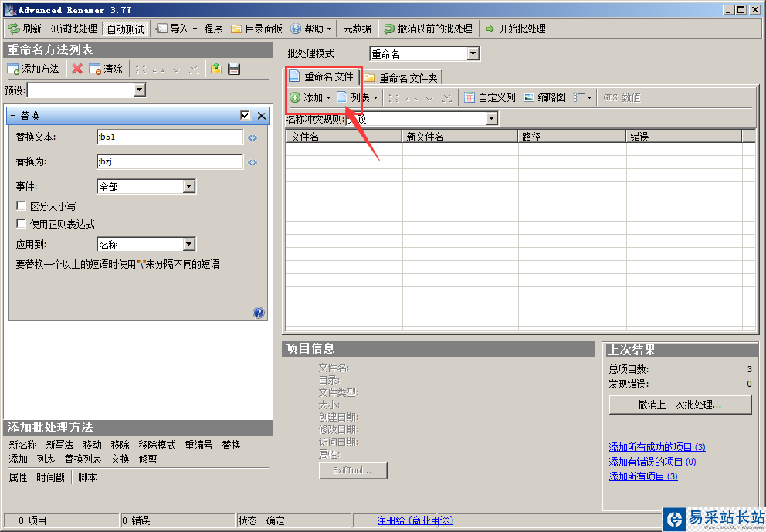
Task: Open the 目录面板 folder panel
Action: click(257, 29)
